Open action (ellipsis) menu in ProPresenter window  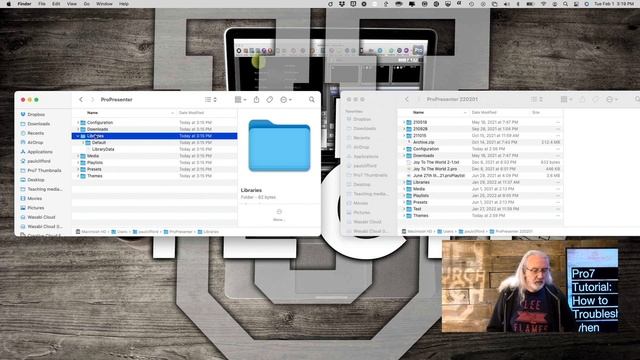pyautogui.click(x=286, y=100)
